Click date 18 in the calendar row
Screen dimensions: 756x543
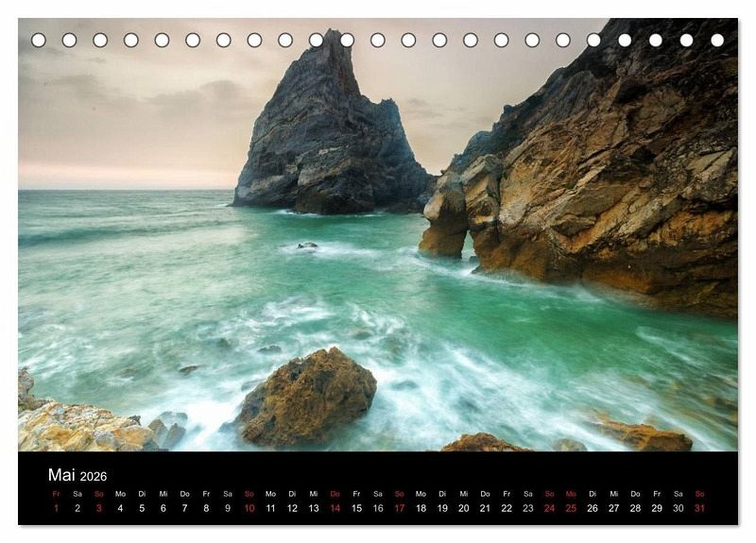(x=421, y=508)
